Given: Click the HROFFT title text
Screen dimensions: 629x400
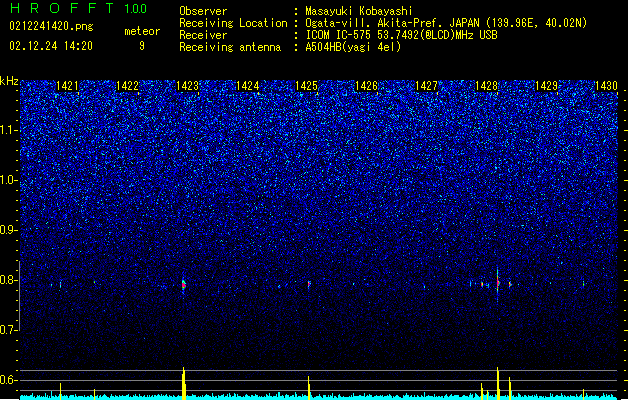Looking at the screenshot, I should tap(62, 8).
